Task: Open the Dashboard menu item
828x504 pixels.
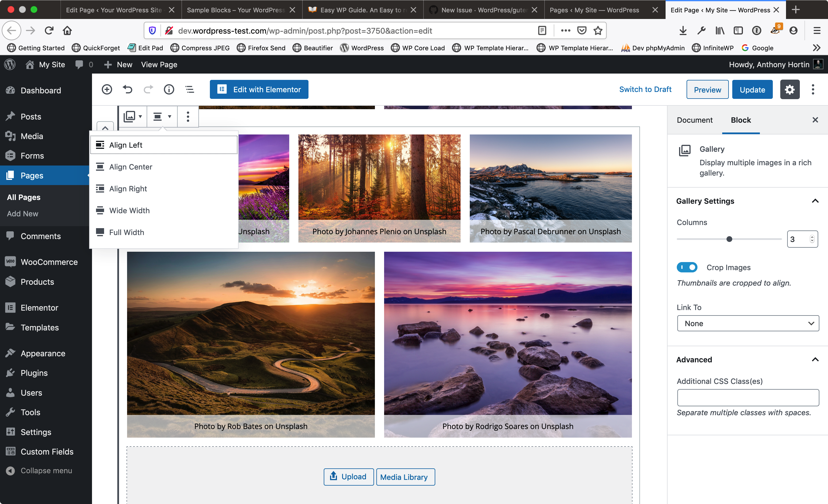Action: [40, 90]
